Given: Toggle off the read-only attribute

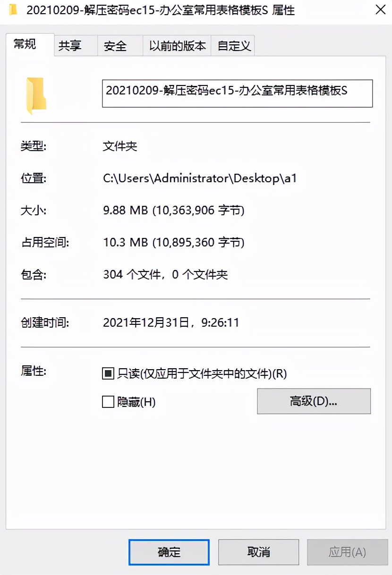Looking at the screenshot, I should [x=109, y=373].
